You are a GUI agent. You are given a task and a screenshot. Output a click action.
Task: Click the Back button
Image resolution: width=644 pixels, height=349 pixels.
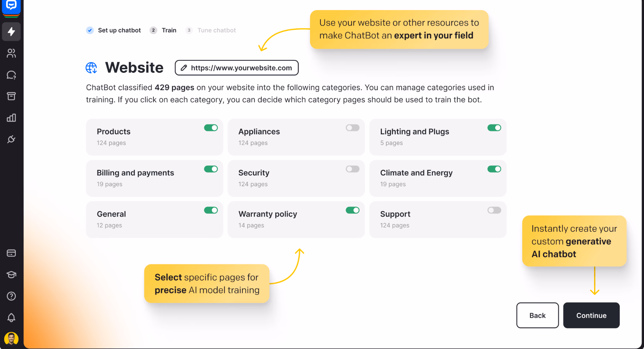537,315
